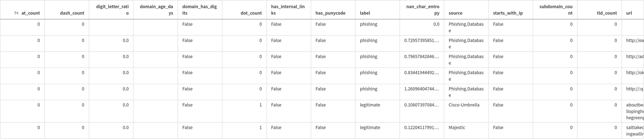Select the dot_count value 1 in the Cisco-Umbrella row
This screenshot has width=644, height=139.
coord(261,105)
